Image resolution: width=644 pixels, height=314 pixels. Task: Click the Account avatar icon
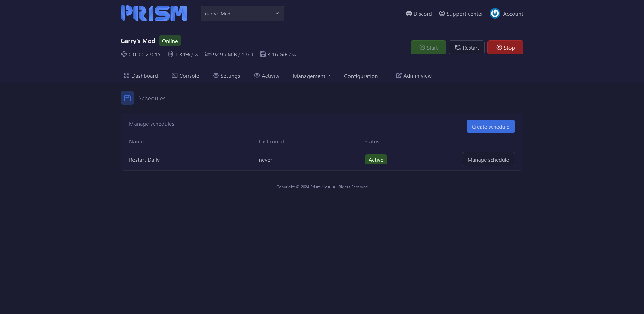(495, 13)
